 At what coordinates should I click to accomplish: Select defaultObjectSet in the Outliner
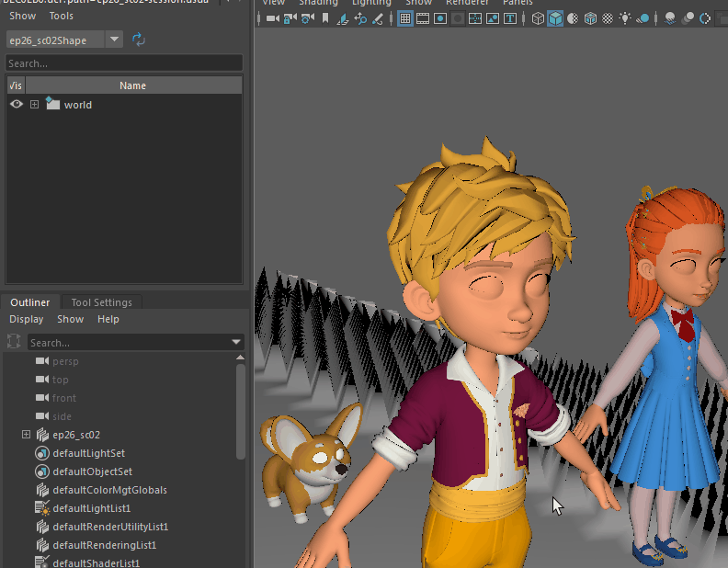click(x=92, y=471)
